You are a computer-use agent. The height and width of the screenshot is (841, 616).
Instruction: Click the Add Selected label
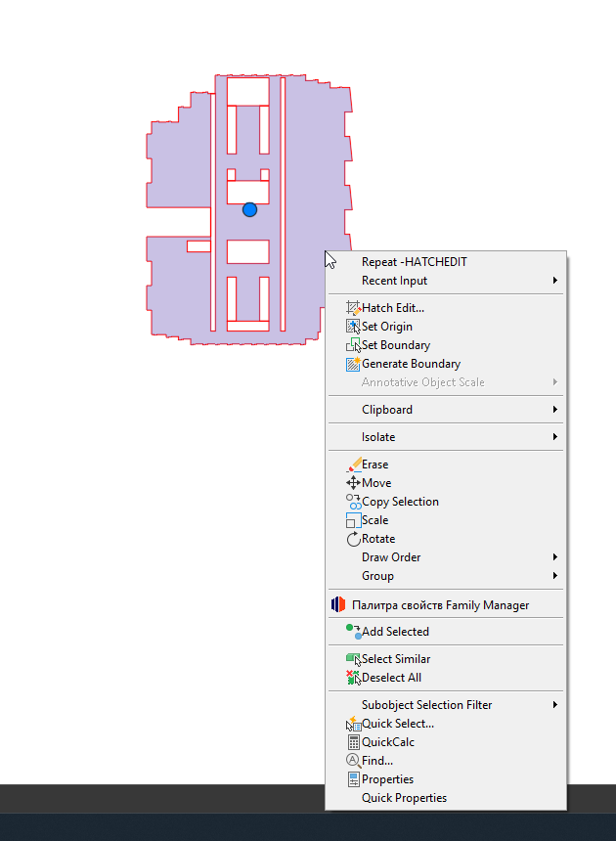(395, 632)
